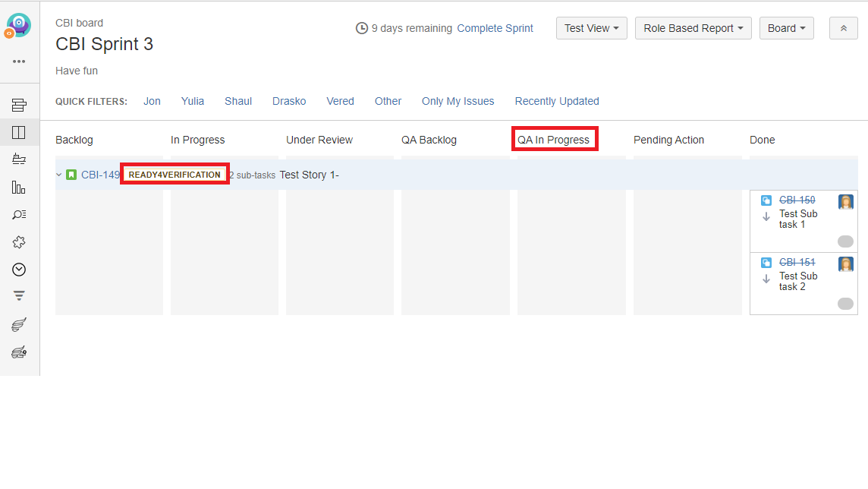868x489 pixels.
Task: Click the clock icon beside days remaining
Action: click(361, 28)
